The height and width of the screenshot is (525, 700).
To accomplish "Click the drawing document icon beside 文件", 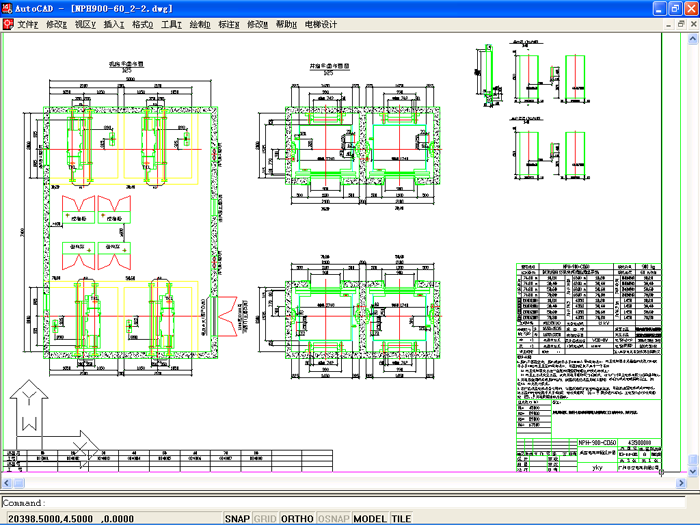I will [7, 23].
